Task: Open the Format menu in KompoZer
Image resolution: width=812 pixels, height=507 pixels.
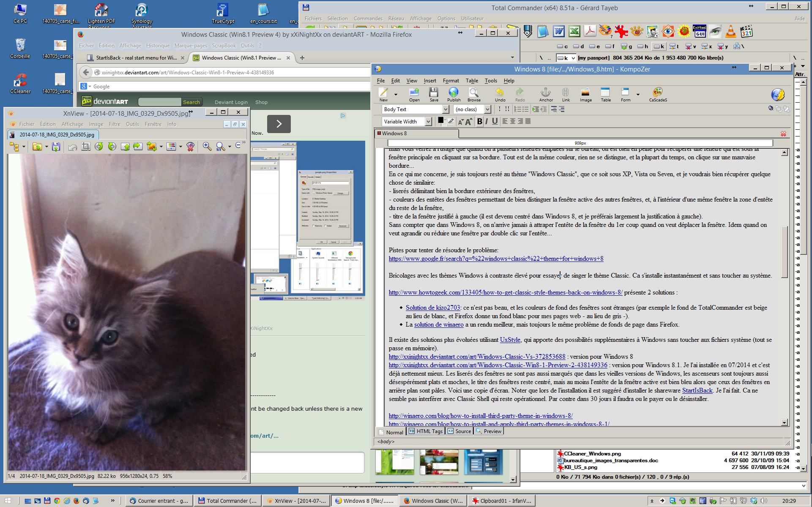Action: (x=451, y=81)
